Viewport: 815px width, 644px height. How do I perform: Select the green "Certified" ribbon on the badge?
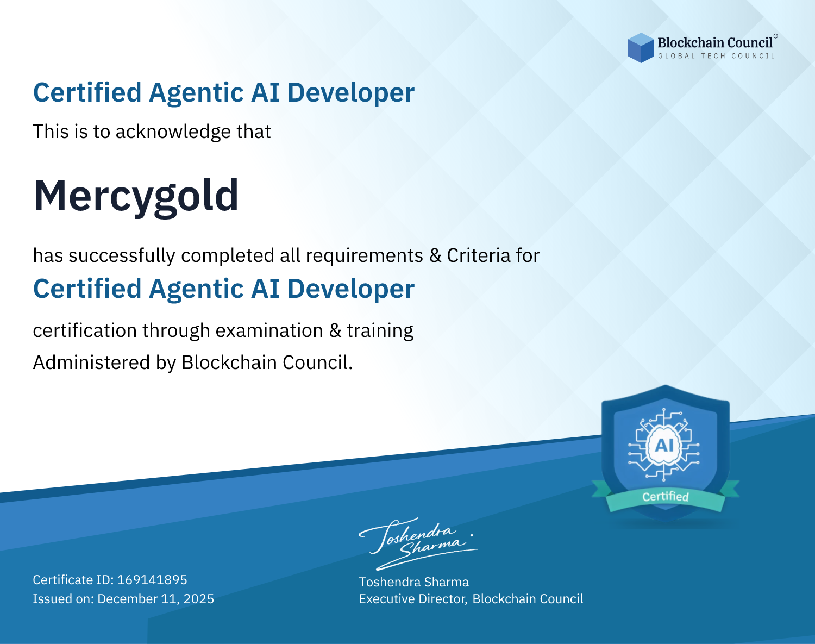[x=666, y=497]
